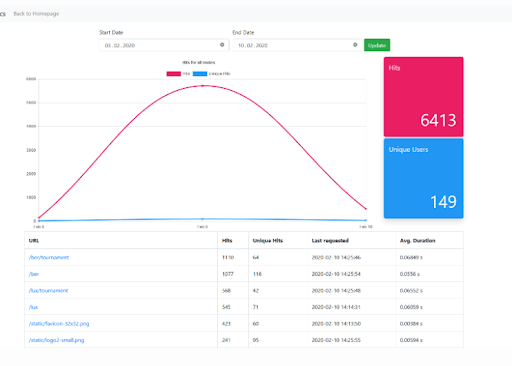Open the /ber/tournament URL link
Viewport: 512px width, 366px height.
point(49,257)
